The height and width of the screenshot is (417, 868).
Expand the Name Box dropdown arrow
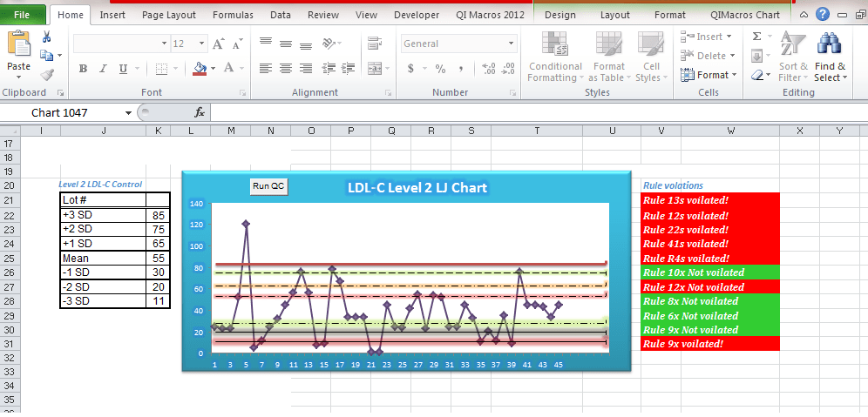tap(128, 113)
